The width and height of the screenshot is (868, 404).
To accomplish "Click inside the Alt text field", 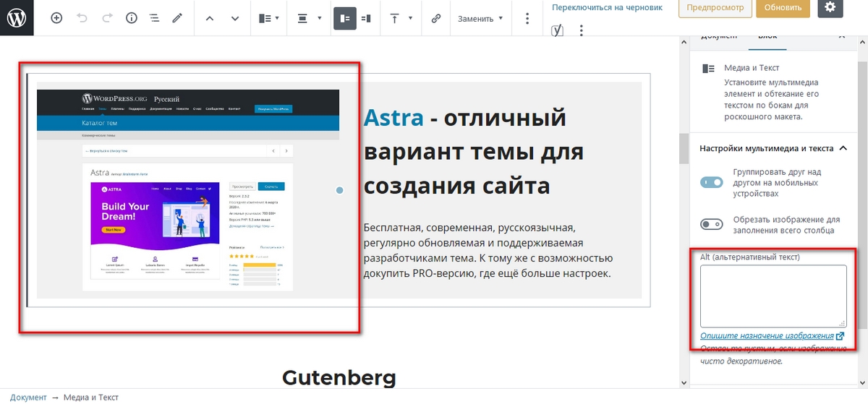I will coord(773,296).
